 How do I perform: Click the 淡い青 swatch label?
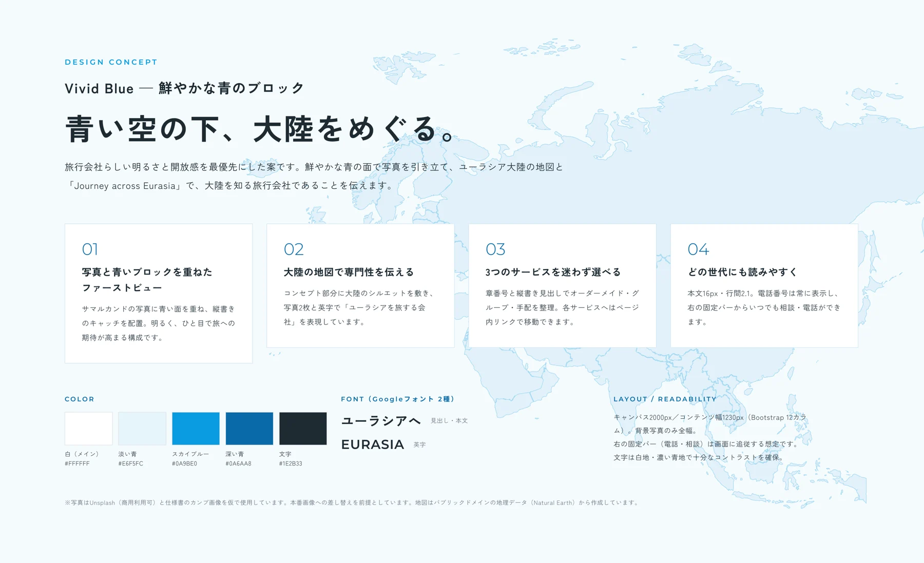[x=127, y=454]
